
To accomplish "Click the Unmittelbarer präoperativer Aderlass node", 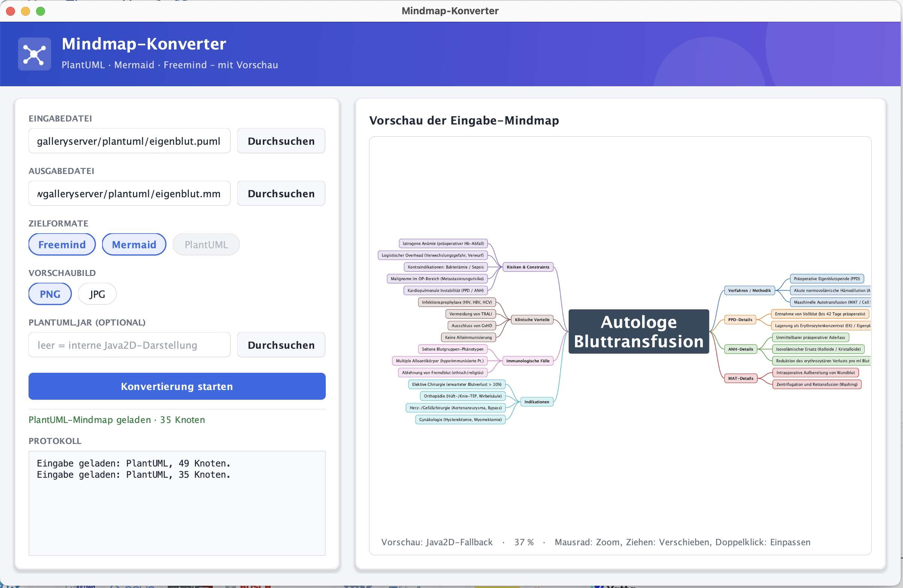I will point(810,337).
